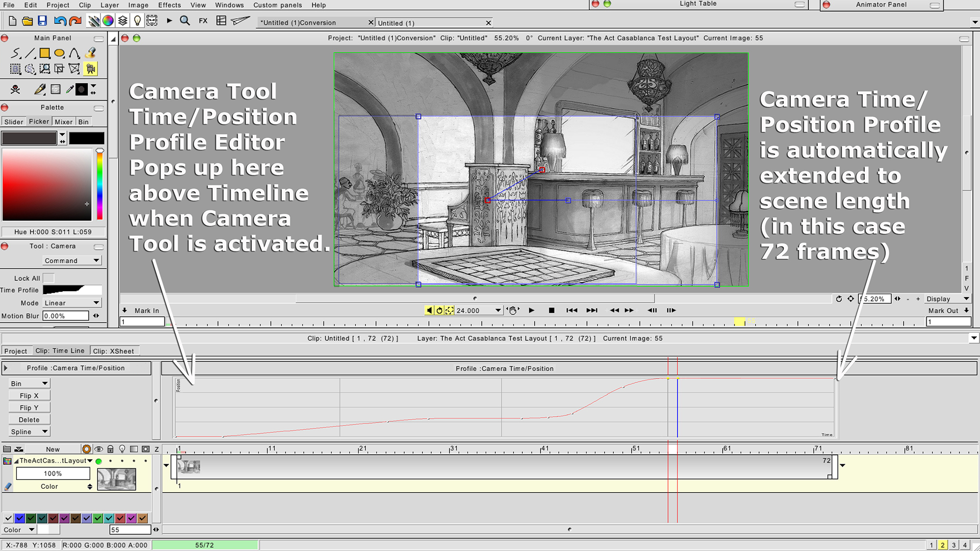Open the Command dropdown in Tool panel
Image resolution: width=980 pixels, height=551 pixels.
pyautogui.click(x=72, y=261)
